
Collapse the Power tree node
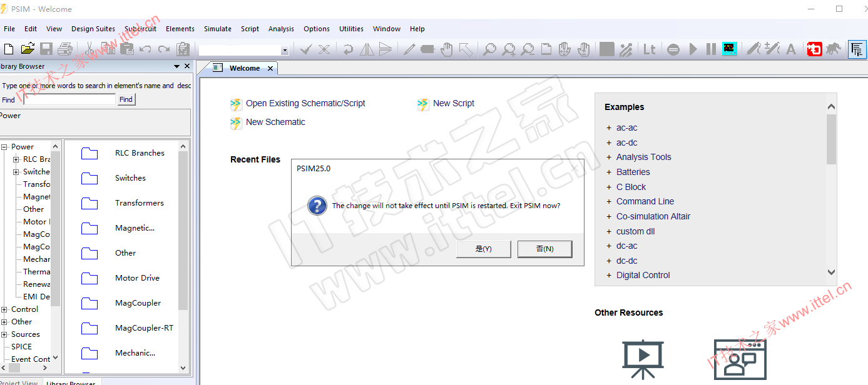[4, 147]
